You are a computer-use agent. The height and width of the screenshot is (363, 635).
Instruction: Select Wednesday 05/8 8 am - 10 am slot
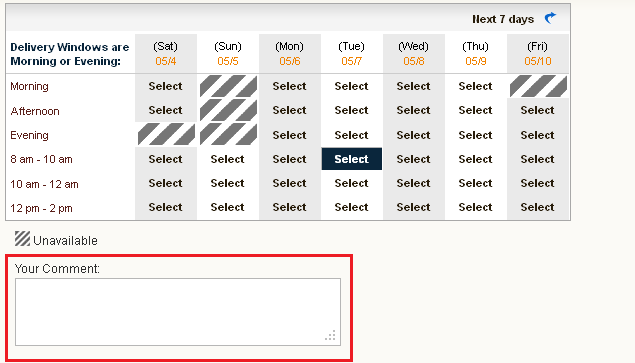click(413, 159)
